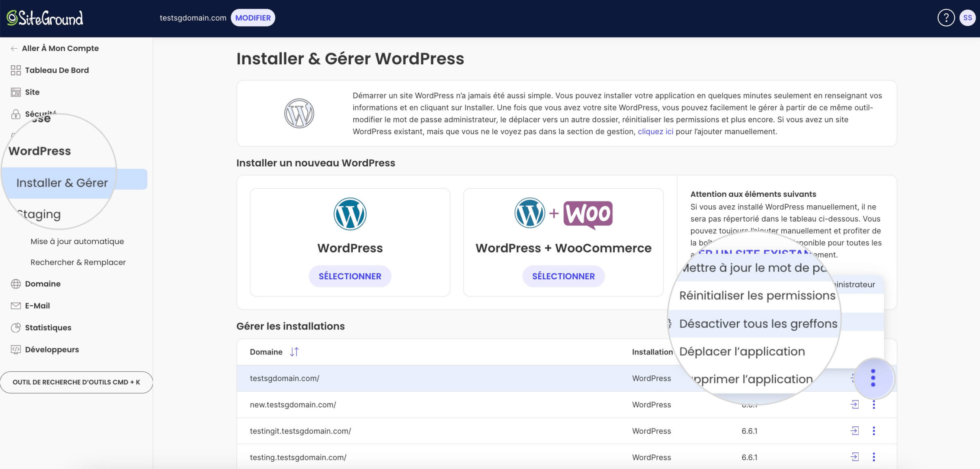Open Tableau De Bord in the sidebar
This screenshot has width=980, height=469.
click(x=57, y=70)
